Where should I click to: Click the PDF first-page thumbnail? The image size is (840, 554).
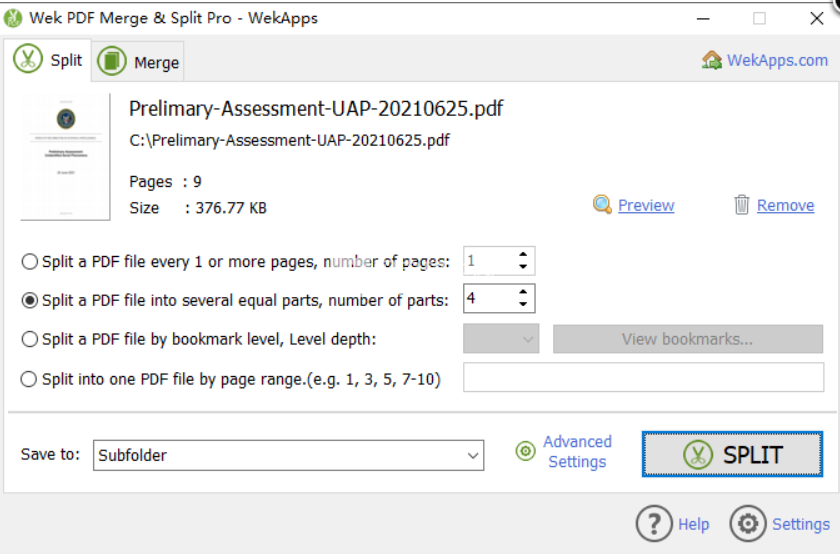tap(65, 157)
